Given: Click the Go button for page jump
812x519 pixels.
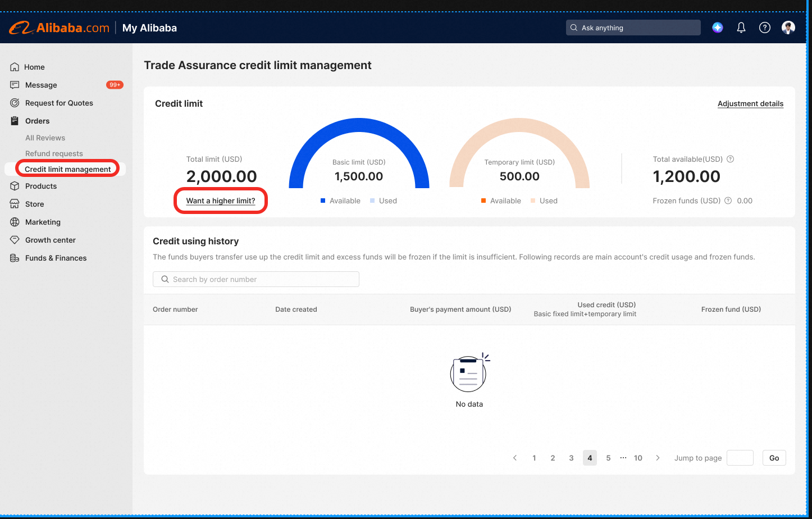Looking at the screenshot, I should (774, 458).
